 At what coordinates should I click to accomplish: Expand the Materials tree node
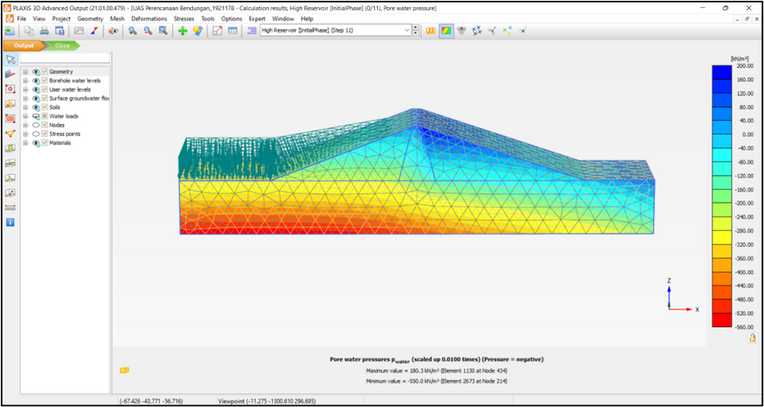point(25,143)
